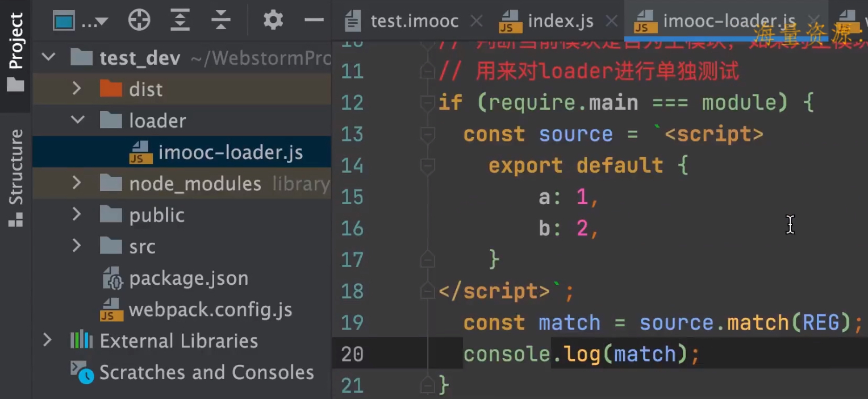Image resolution: width=868 pixels, height=399 pixels.
Task: Select the node_modules folder row
Action: point(182,184)
